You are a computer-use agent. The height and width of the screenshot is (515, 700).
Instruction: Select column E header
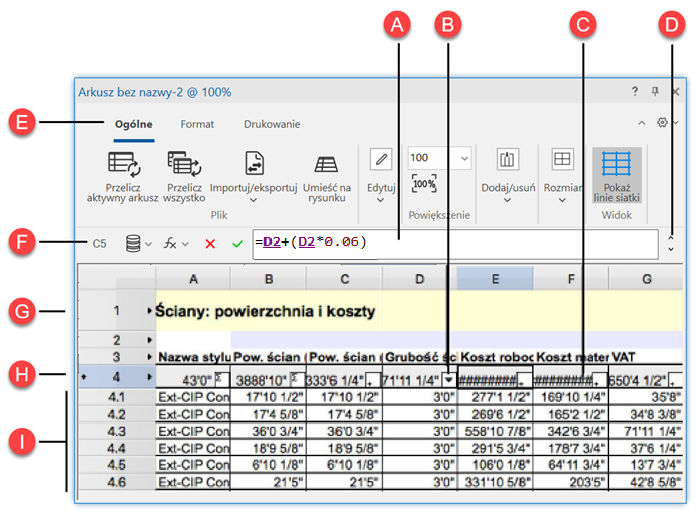point(495,279)
